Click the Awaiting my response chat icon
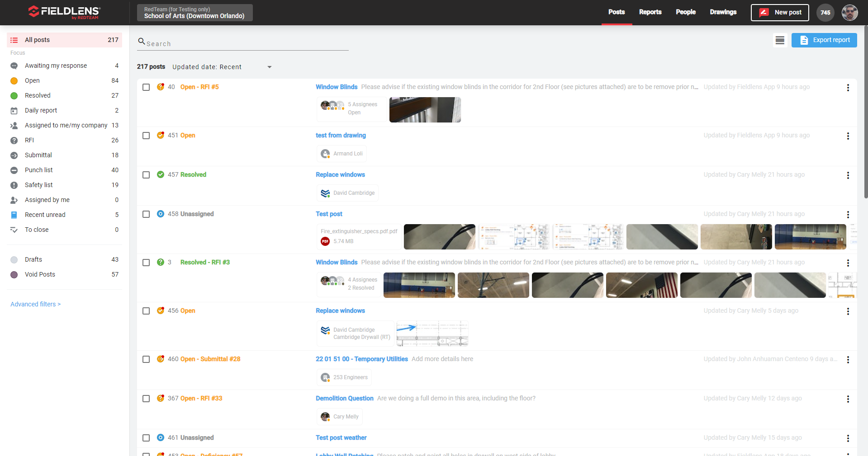Screen dimensions: 868x456 (14, 66)
